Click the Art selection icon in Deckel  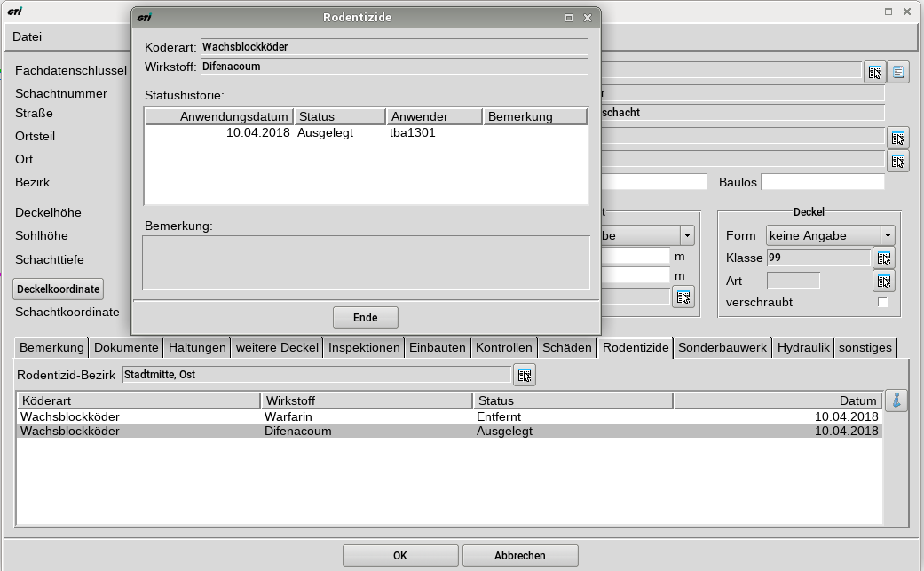[883, 281]
